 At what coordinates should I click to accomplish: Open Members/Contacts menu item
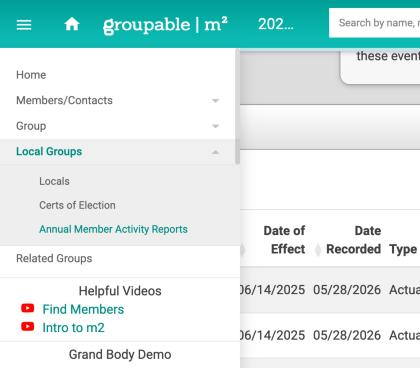coord(64,100)
